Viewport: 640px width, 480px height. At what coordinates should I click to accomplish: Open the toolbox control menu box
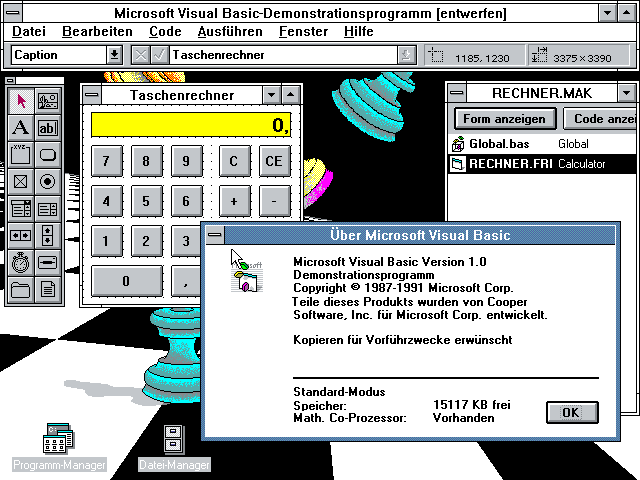10,80
